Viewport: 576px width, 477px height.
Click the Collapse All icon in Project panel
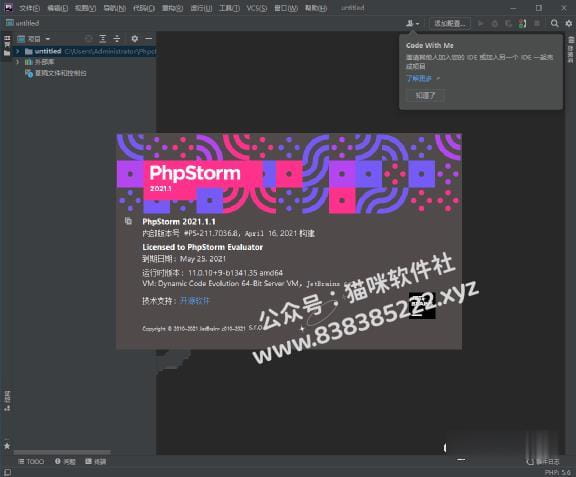click(x=117, y=39)
